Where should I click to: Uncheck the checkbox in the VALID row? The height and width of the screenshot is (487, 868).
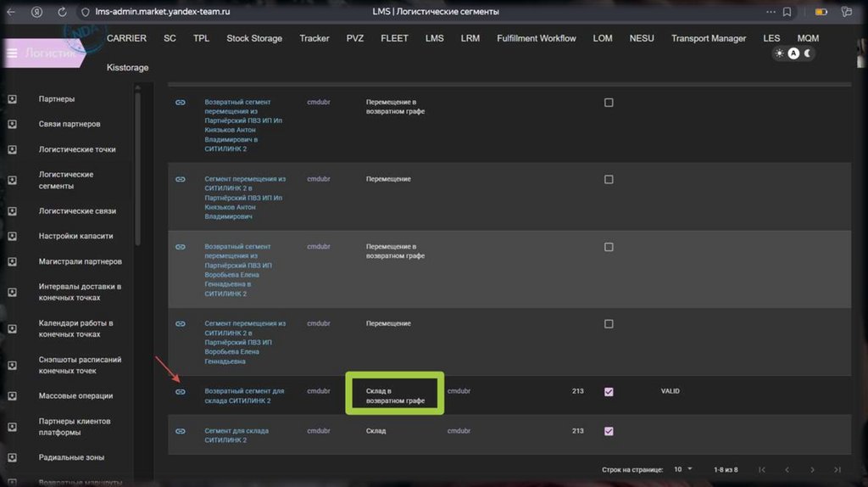click(609, 392)
